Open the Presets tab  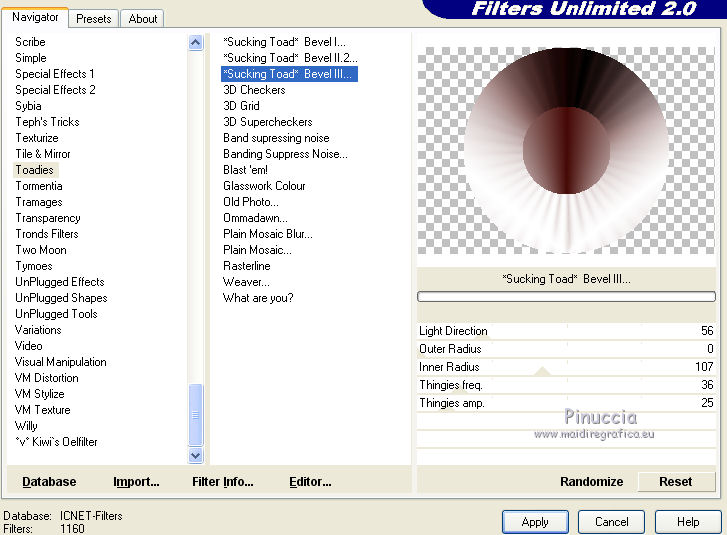coord(94,19)
